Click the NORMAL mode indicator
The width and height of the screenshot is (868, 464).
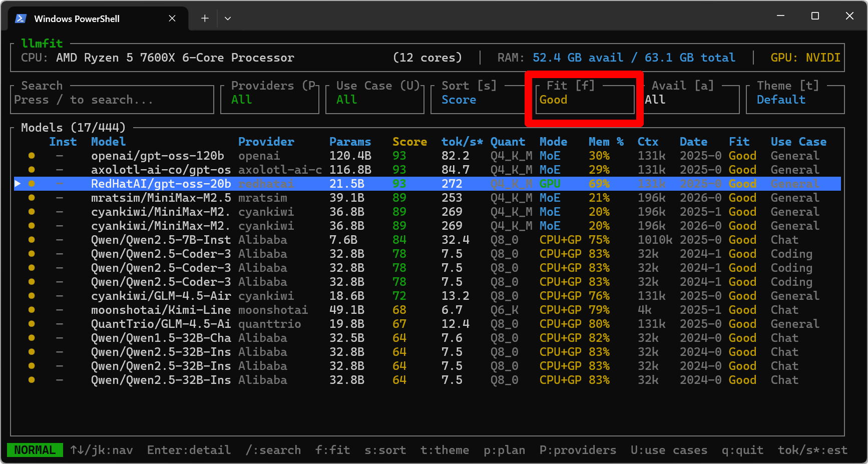click(x=35, y=450)
